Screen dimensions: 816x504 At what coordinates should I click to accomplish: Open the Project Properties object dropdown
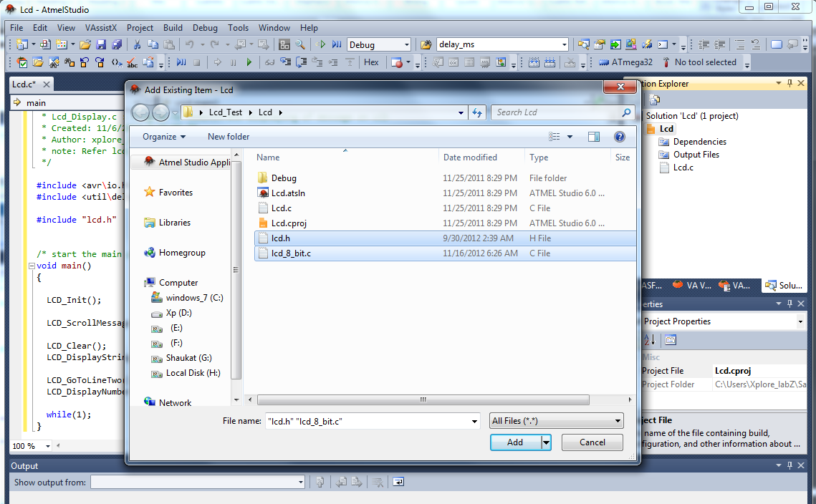coord(800,321)
